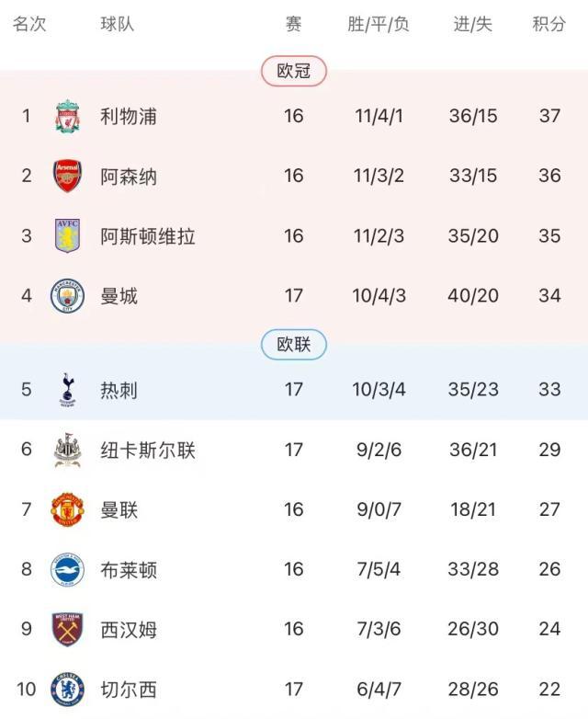Open team name 利物浦
588x719 pixels.
coord(129,117)
